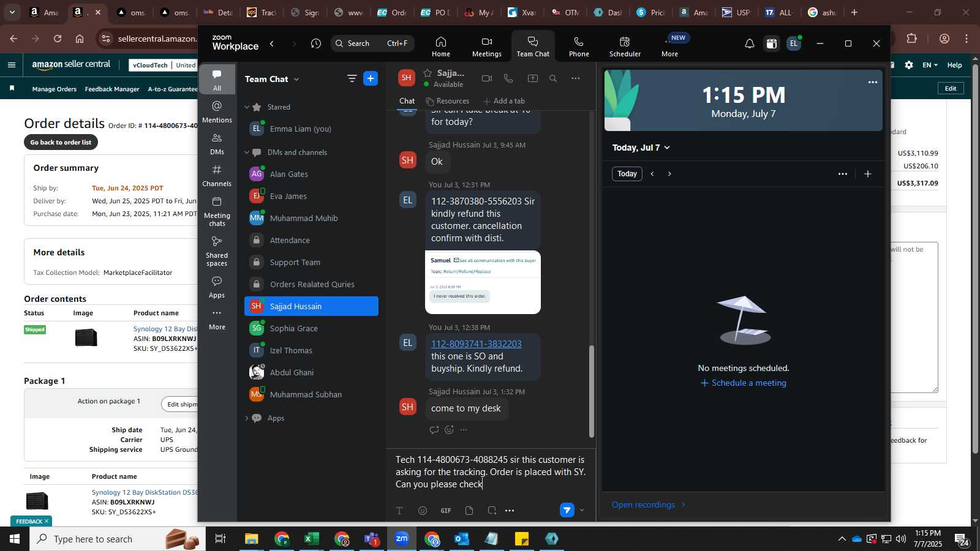Open send options dropdown arrow
Viewport: 980px width, 551px height.
(x=582, y=511)
